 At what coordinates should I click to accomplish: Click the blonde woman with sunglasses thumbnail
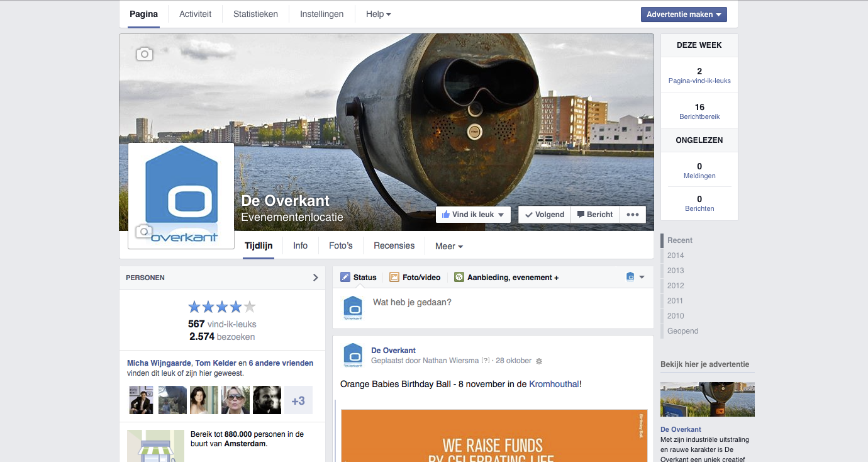235,400
